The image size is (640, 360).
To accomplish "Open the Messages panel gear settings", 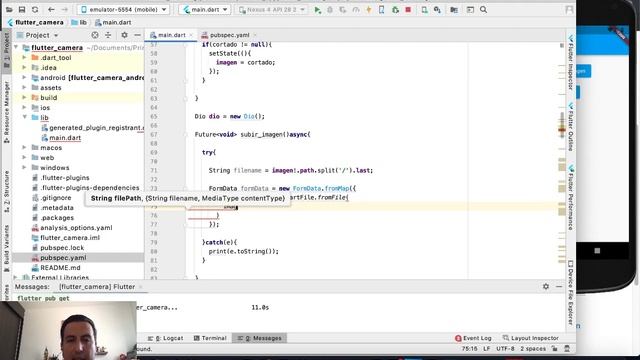I will coord(546,287).
